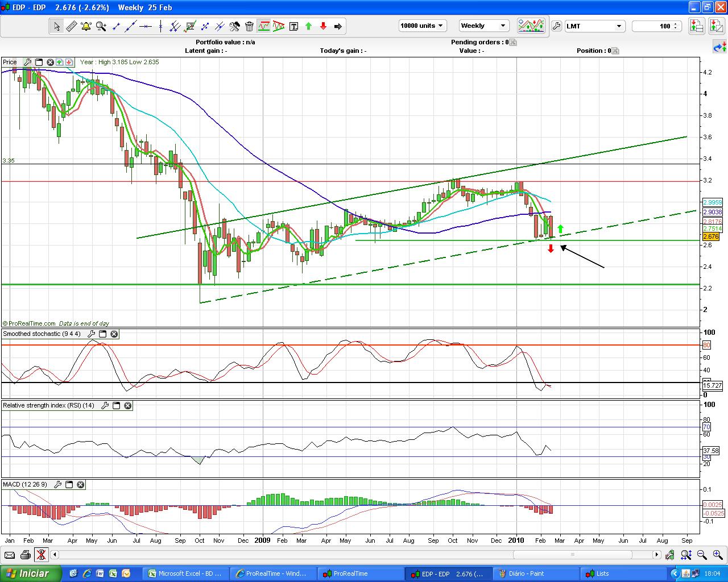
Task: Pick the green up arrow drawing tool
Action: click(308, 26)
